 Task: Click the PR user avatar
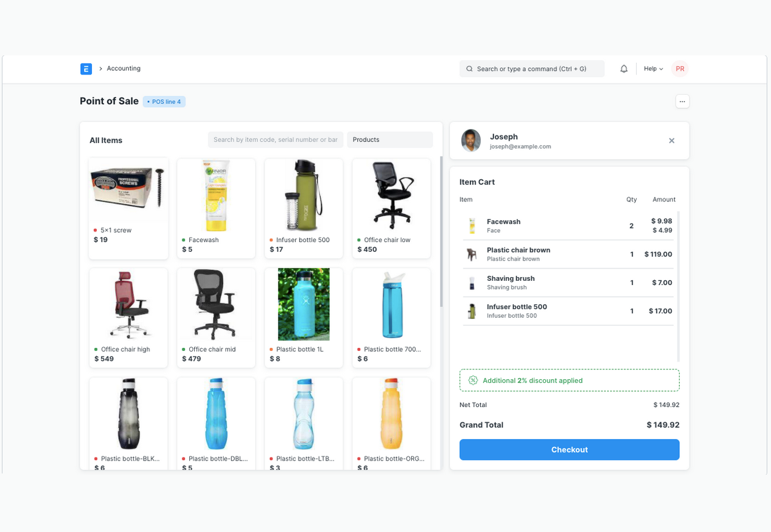pos(680,69)
